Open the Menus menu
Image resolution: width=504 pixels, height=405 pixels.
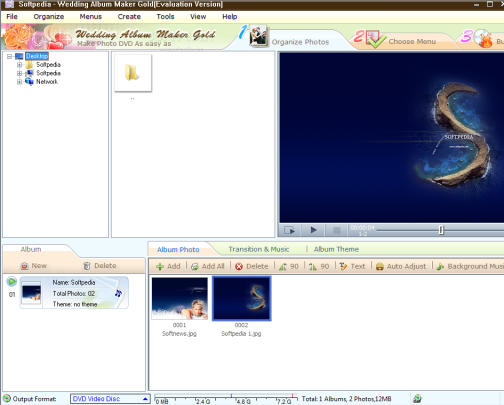91,17
